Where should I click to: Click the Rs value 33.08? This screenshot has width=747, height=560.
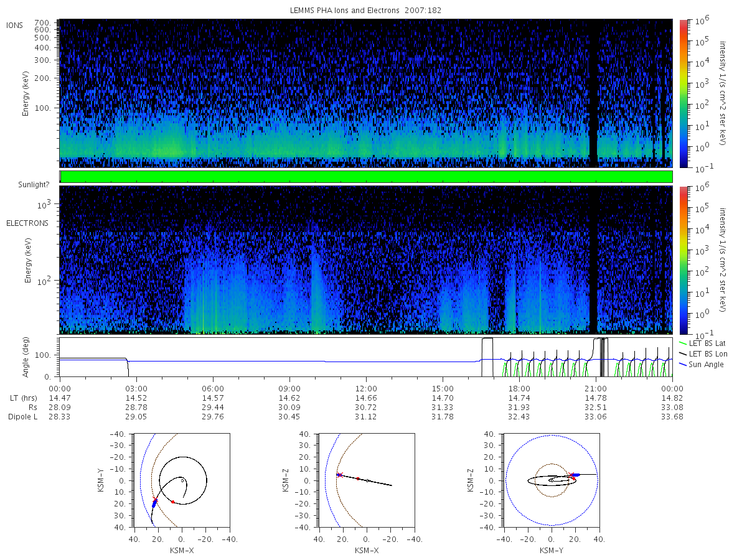click(x=672, y=407)
